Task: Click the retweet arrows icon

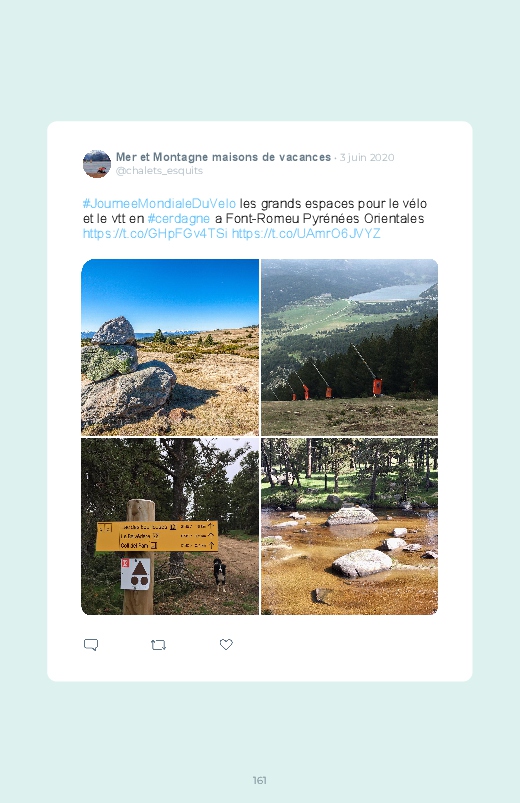Action: click(159, 645)
